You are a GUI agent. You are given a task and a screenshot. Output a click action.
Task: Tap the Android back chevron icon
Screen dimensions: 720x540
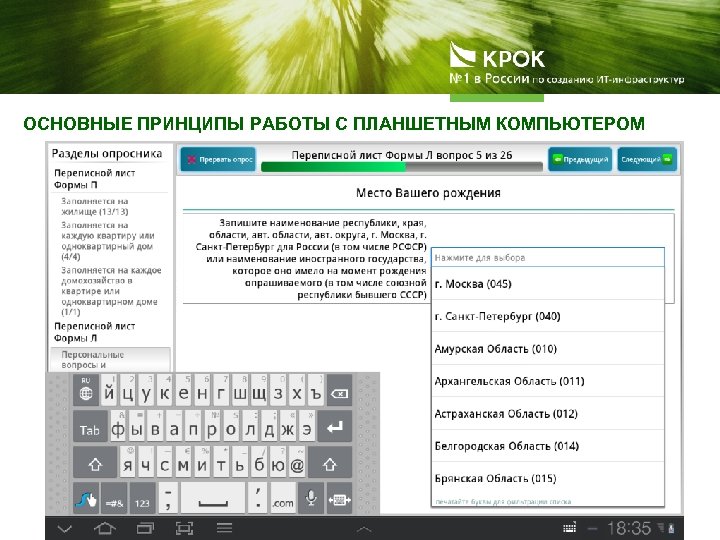pos(64,529)
